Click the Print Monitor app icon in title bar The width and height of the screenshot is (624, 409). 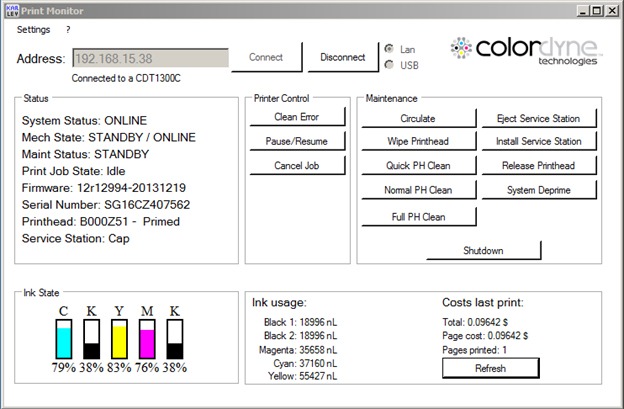tap(12, 9)
